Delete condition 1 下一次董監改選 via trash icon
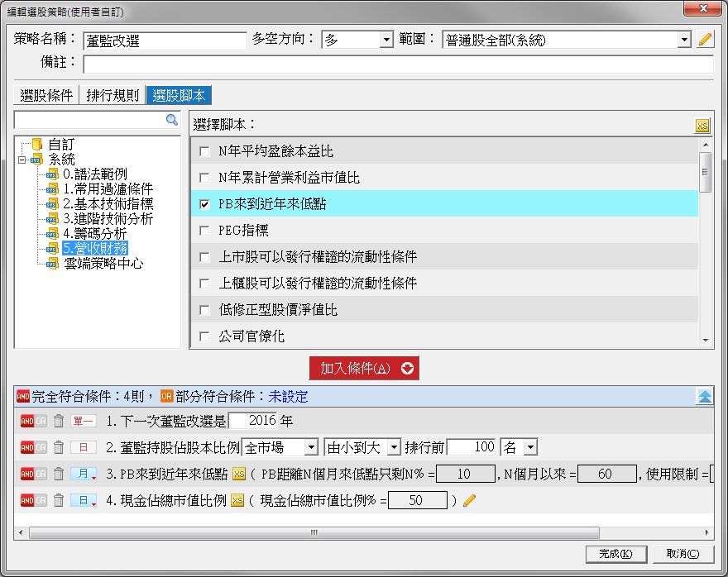The height and width of the screenshot is (577, 728). pos(59,421)
